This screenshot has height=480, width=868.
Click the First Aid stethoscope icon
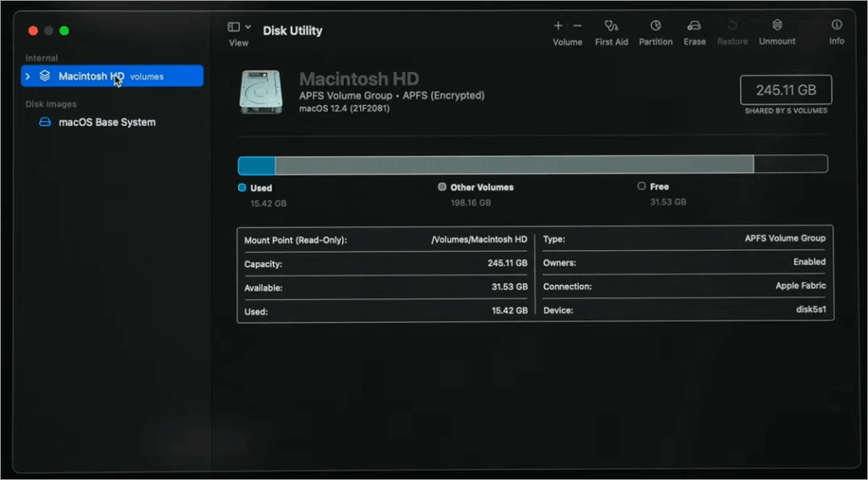[609, 26]
